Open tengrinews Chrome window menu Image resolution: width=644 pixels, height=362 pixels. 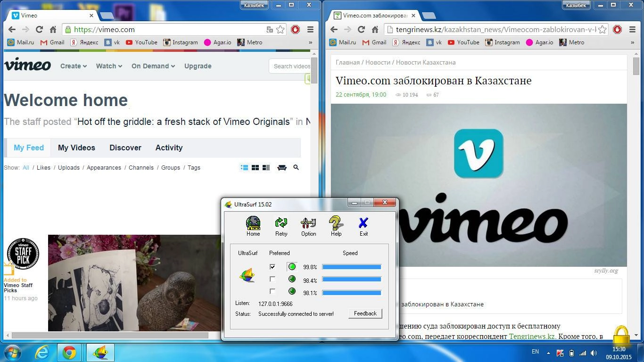632,29
